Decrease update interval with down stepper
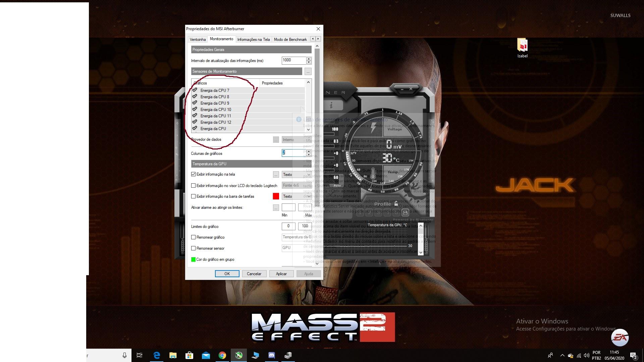The image size is (644, 362). (309, 62)
